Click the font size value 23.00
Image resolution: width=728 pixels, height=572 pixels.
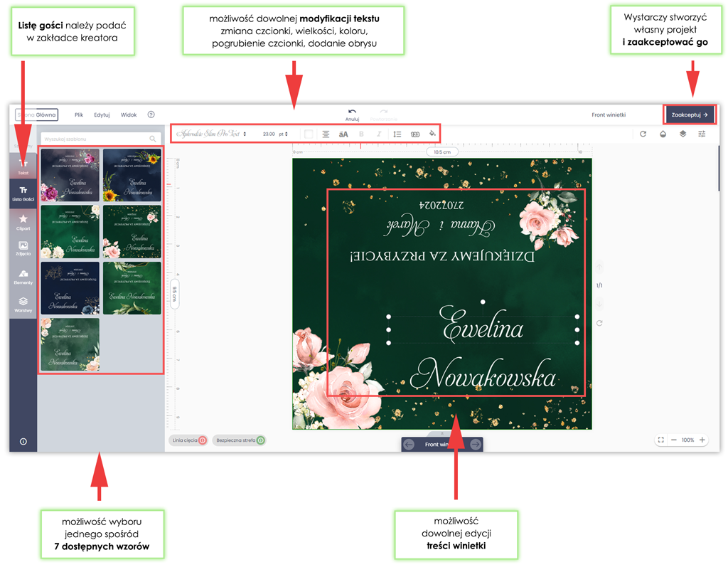(x=269, y=134)
